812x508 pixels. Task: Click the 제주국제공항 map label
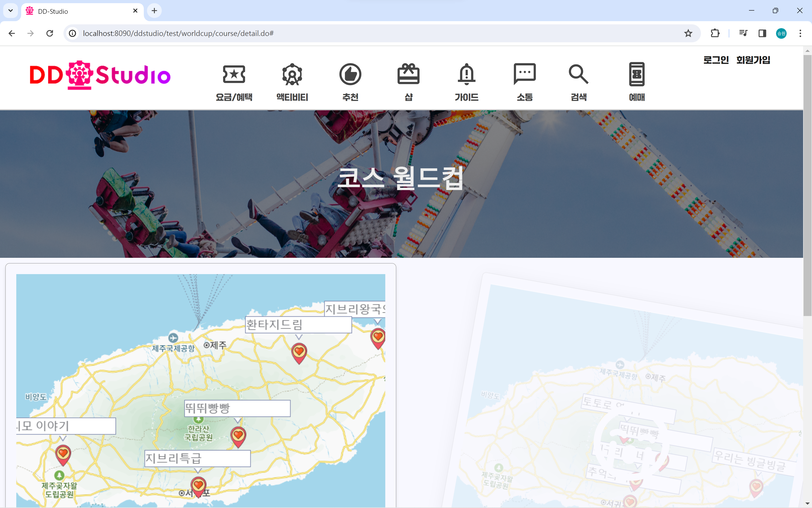tap(173, 348)
